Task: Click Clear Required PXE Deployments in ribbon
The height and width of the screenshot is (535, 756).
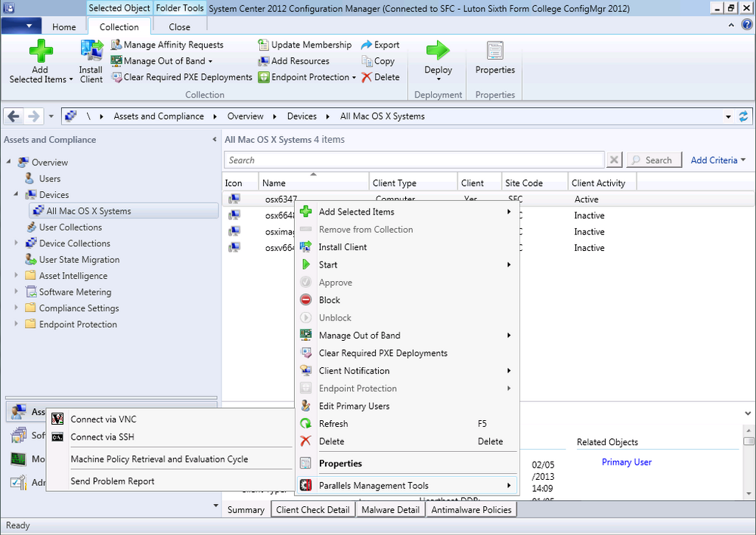Action: pos(181,77)
